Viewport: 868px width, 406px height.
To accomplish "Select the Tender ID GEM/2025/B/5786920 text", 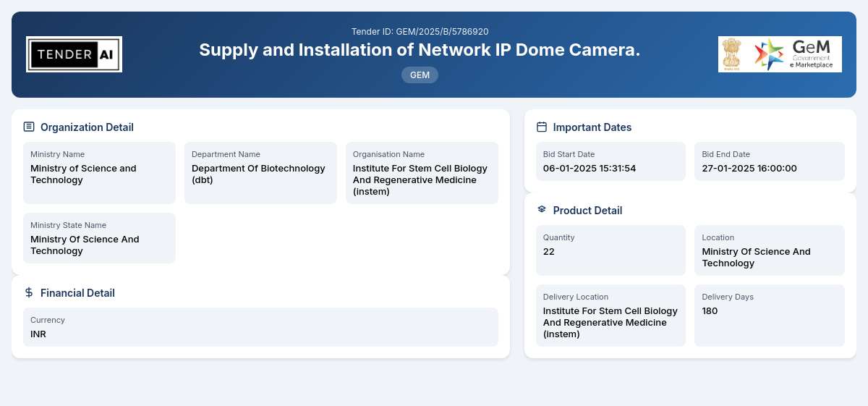I will click(x=420, y=31).
